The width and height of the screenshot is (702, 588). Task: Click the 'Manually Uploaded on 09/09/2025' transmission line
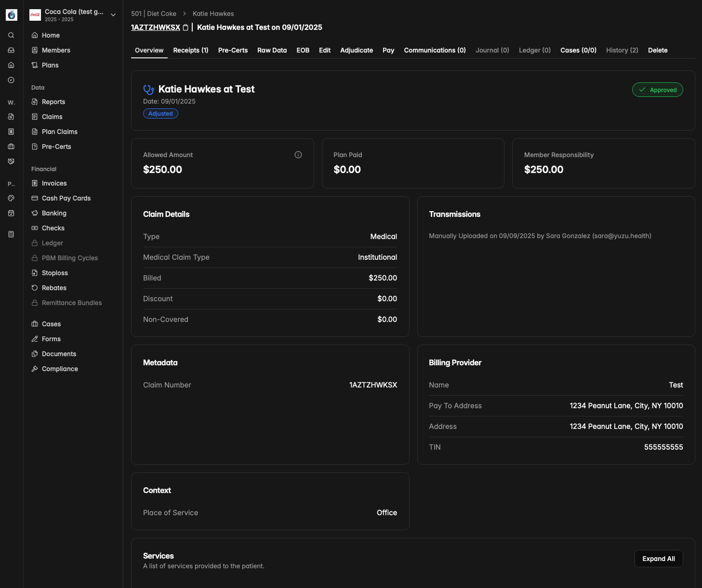click(540, 236)
